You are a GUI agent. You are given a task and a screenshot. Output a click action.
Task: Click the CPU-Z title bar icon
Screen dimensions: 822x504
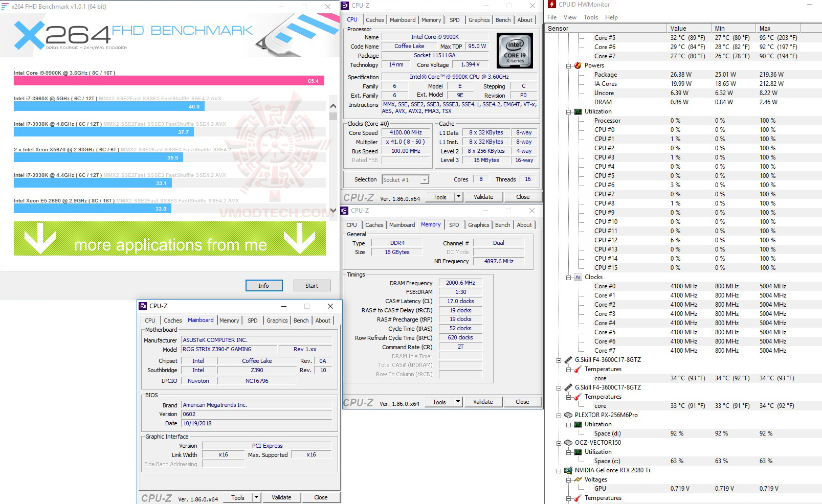[x=344, y=6]
